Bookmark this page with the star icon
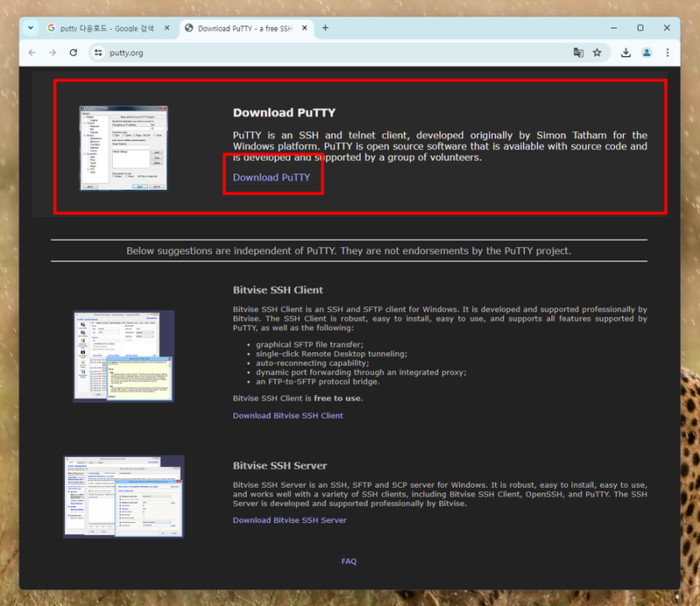Image resolution: width=700 pixels, height=606 pixels. click(597, 52)
